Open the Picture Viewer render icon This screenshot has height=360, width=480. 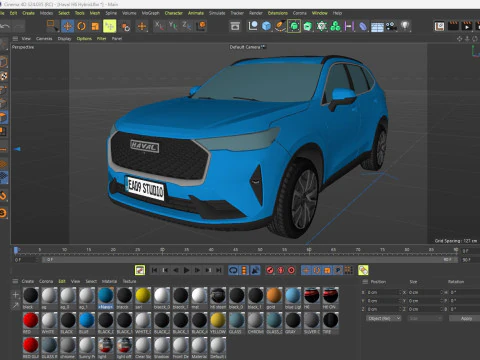tap(467, 26)
